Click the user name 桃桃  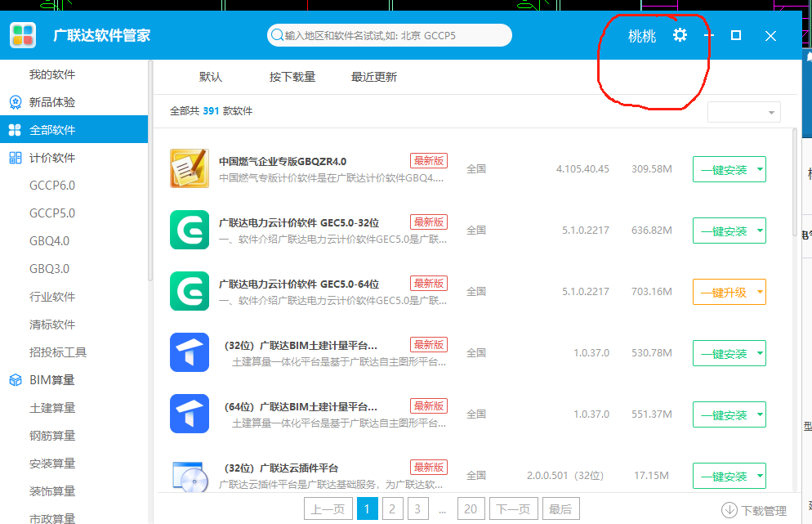[641, 36]
